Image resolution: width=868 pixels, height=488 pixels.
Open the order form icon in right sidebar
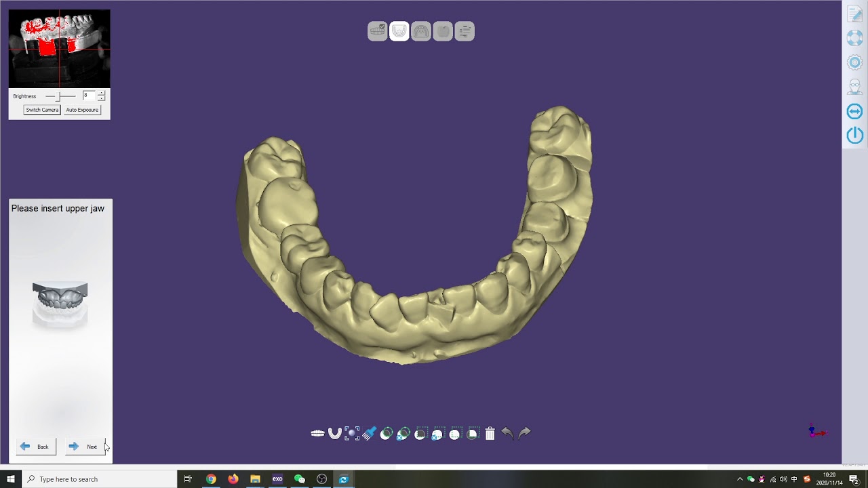coord(855,14)
